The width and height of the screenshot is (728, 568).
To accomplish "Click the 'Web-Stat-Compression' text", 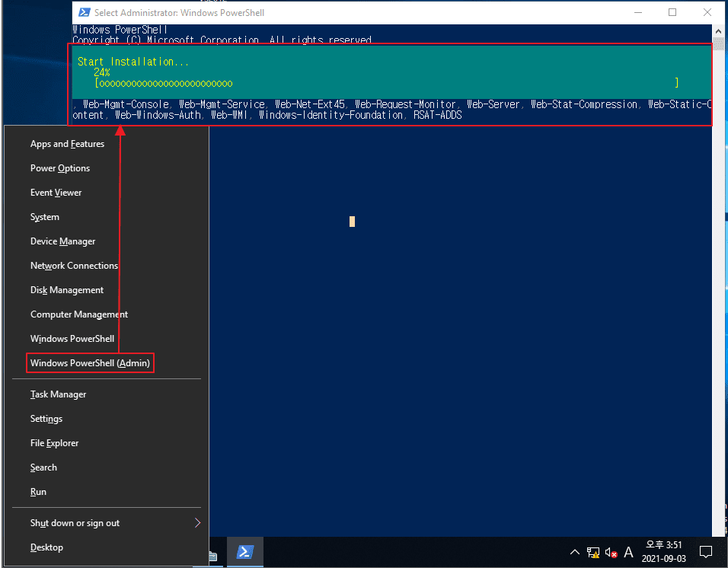I will click(x=584, y=104).
